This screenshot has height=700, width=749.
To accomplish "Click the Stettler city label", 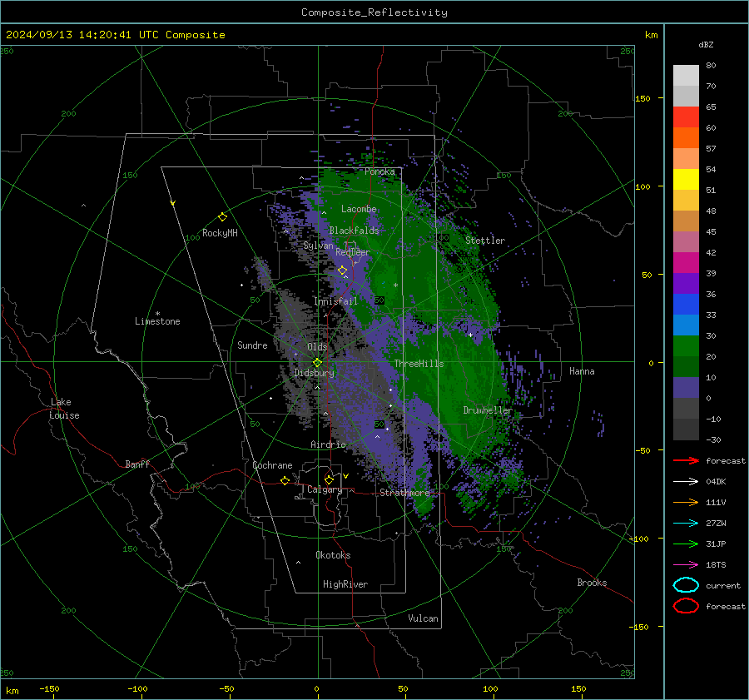I will [x=485, y=241].
